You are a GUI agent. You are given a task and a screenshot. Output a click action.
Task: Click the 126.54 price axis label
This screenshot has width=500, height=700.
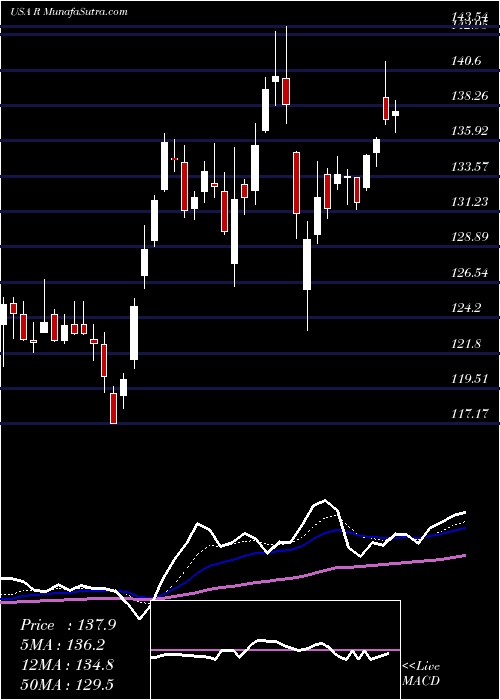[470, 272]
